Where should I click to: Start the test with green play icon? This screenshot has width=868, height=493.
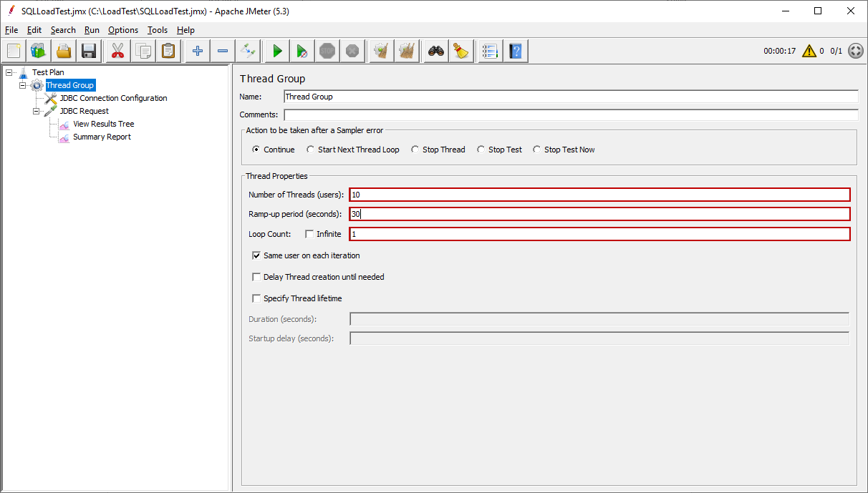pyautogui.click(x=277, y=51)
